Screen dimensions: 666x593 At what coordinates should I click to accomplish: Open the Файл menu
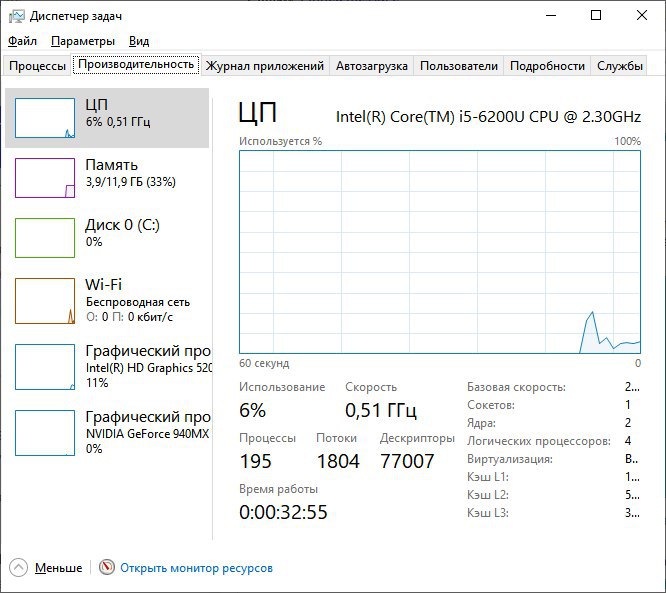pyautogui.click(x=23, y=41)
